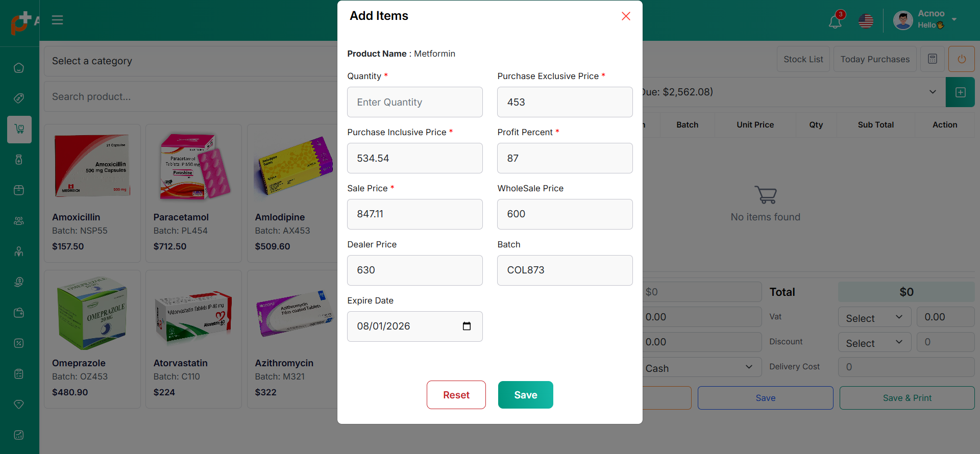
Task: Close the Add Items dialog
Action: [626, 16]
